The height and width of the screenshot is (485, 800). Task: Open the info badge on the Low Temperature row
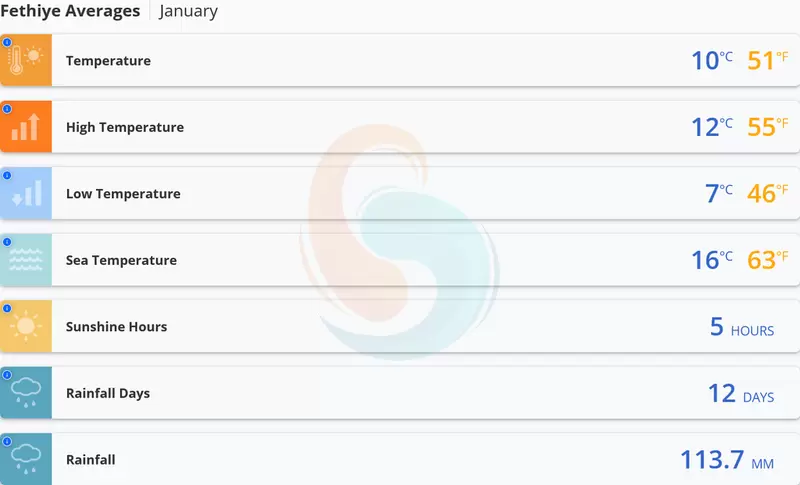pos(6,175)
